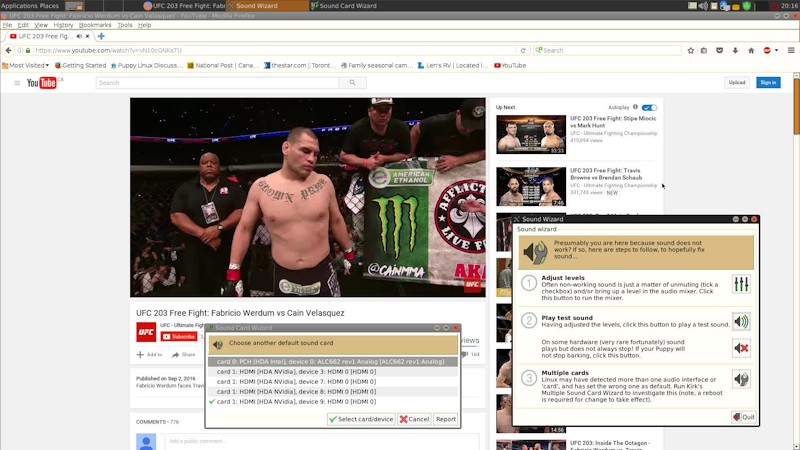Add video to a playlist
Viewport: 800px width, 450px height.
point(149,355)
